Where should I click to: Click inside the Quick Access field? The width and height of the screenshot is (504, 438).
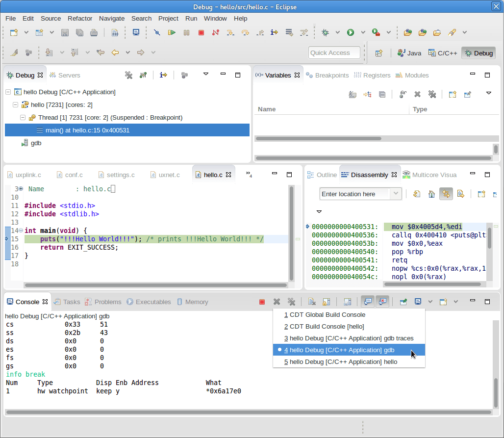(x=334, y=52)
